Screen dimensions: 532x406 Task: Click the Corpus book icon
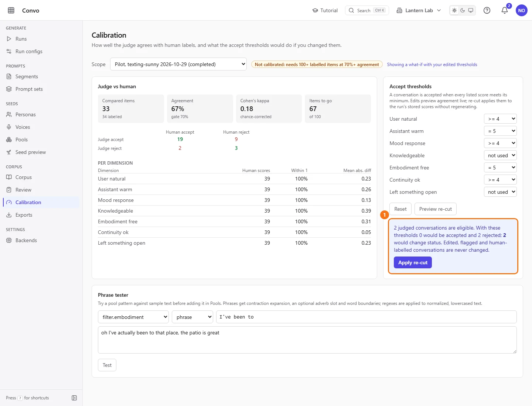[9, 177]
